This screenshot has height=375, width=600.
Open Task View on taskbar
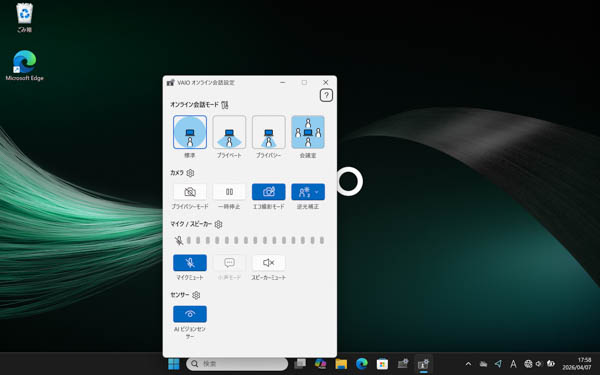[x=300, y=364]
